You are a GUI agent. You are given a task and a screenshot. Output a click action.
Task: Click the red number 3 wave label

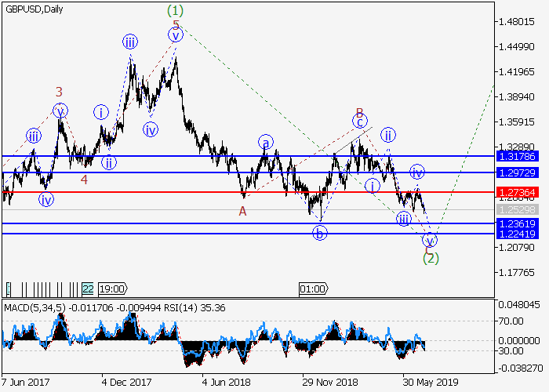click(58, 92)
